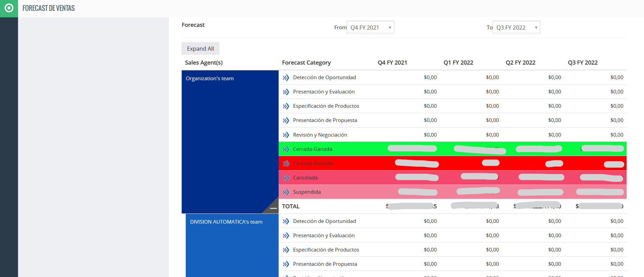The height and width of the screenshot is (277, 644).
Task: Click DIVISION AUTOMATICA Especificación de Productos label
Action: [326, 250]
